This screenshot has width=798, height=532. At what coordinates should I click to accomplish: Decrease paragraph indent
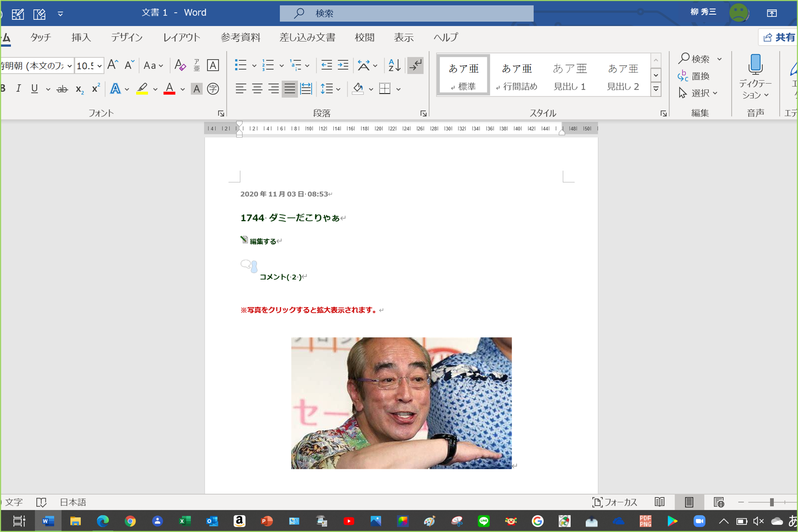(x=326, y=65)
